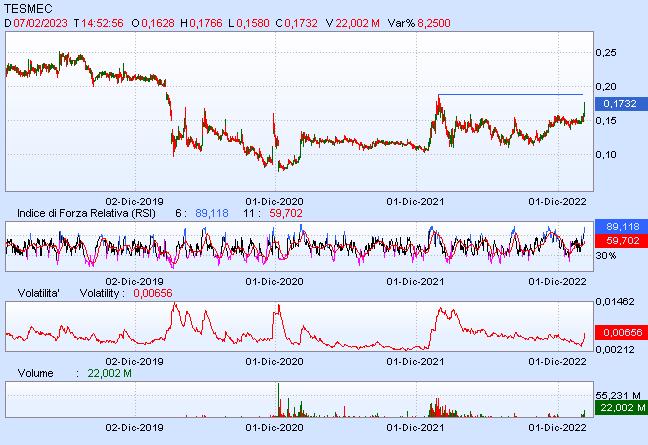The width and height of the screenshot is (648, 445).
Task: Click the Var% value 8,2500
Action: click(x=434, y=23)
